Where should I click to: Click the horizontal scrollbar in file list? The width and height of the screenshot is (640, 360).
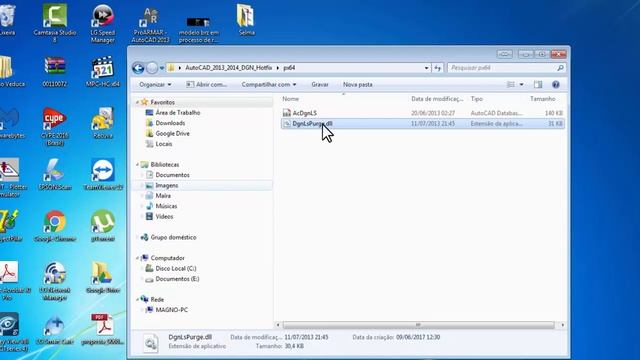coord(418,325)
